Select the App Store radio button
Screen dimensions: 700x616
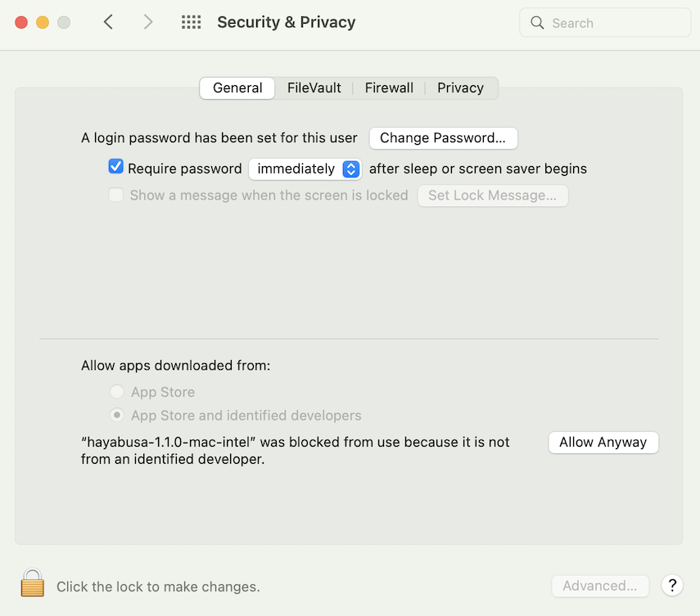pos(117,392)
